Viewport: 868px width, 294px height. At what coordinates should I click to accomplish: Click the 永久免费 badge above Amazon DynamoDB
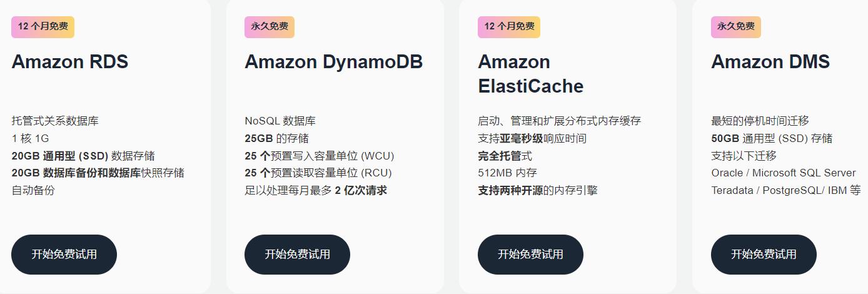[270, 27]
